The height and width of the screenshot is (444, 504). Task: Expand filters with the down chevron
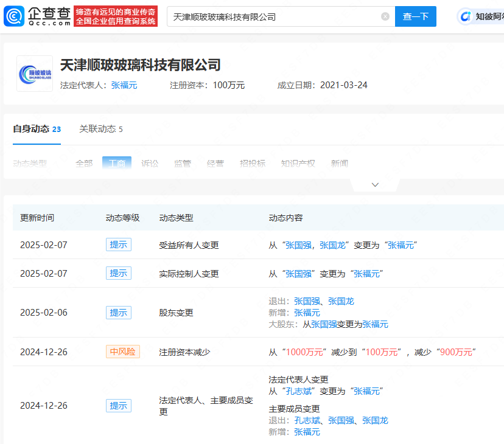click(375, 185)
